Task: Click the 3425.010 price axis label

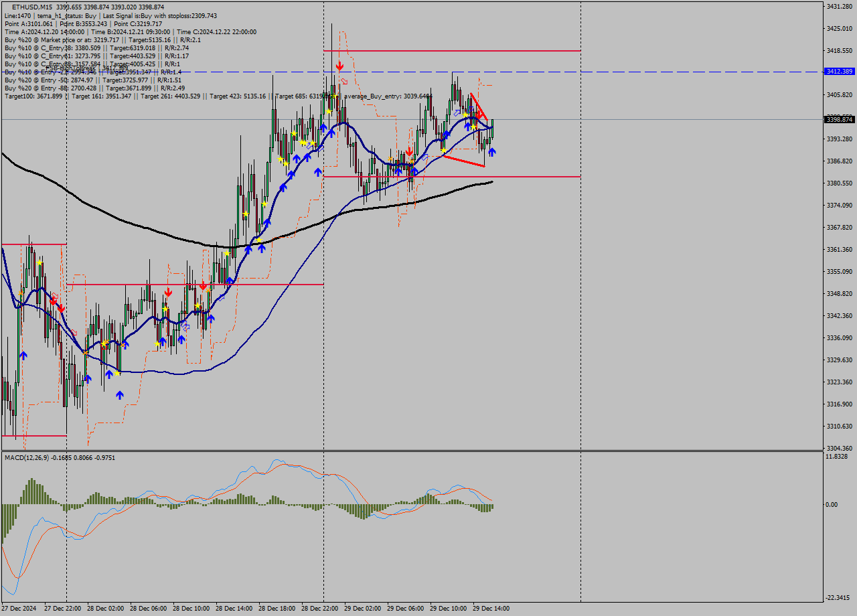Action: pos(839,28)
